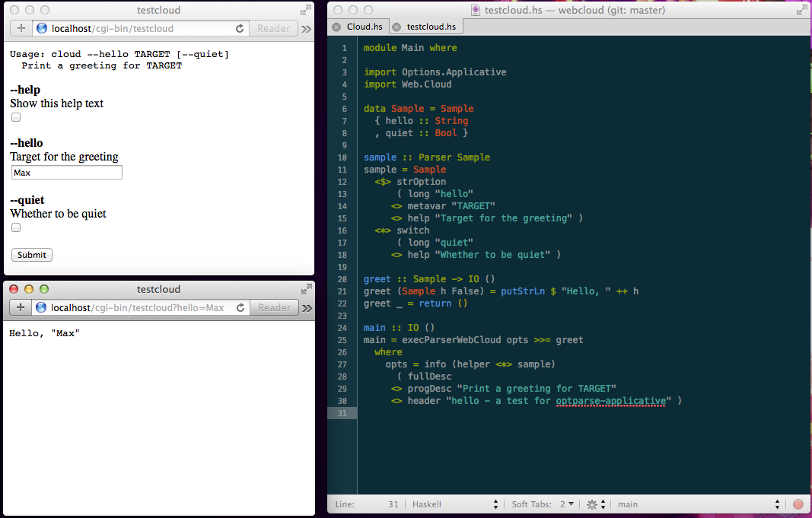Click 'import Web.Cloud' code line
Screen dimensions: 812x518
pyautogui.click(x=408, y=84)
